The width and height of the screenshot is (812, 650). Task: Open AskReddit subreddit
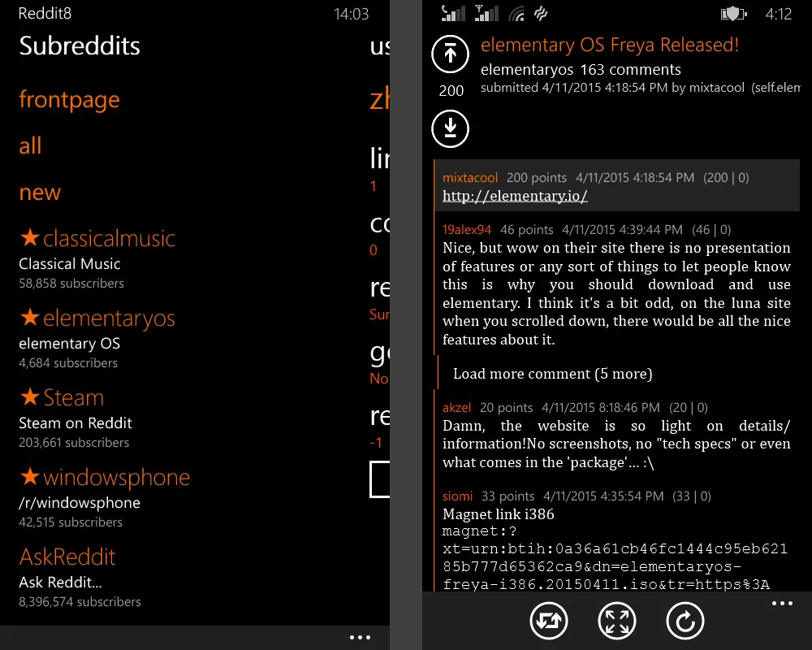tap(67, 557)
